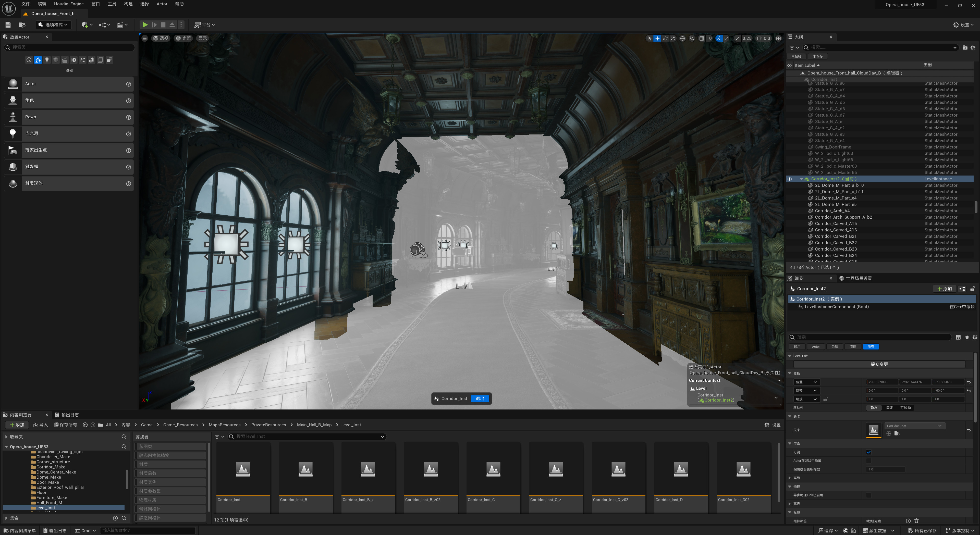Click the help icon on the Pawn row
Screen dimensions: 980x535
pos(129,118)
